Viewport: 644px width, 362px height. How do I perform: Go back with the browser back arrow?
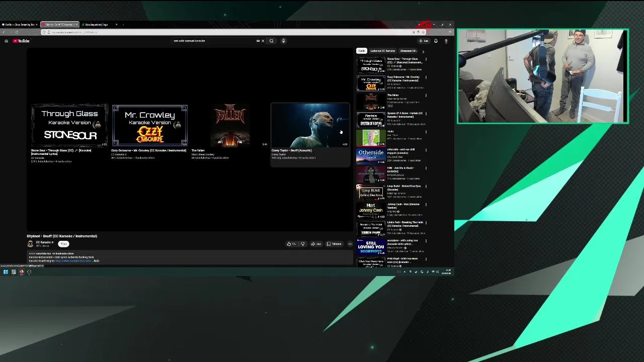[4, 32]
